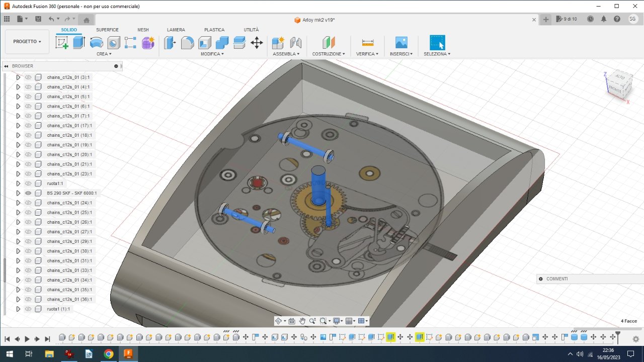This screenshot has width=644, height=362.
Task: Select the Press Pull tool icon
Action: coord(171,43)
